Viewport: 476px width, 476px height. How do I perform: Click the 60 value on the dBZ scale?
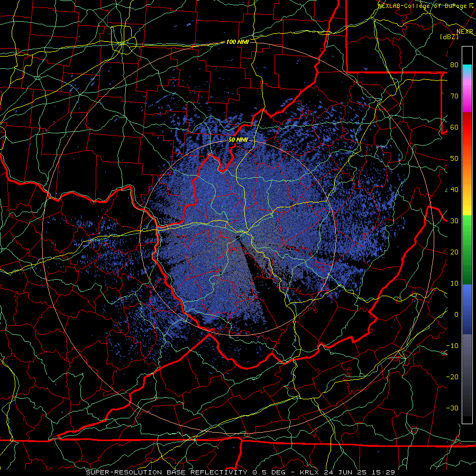(x=454, y=127)
